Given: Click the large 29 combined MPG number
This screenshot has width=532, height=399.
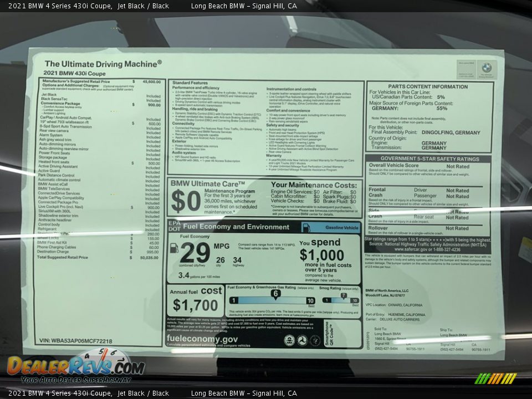Looking at the screenshot, I should point(195,253).
